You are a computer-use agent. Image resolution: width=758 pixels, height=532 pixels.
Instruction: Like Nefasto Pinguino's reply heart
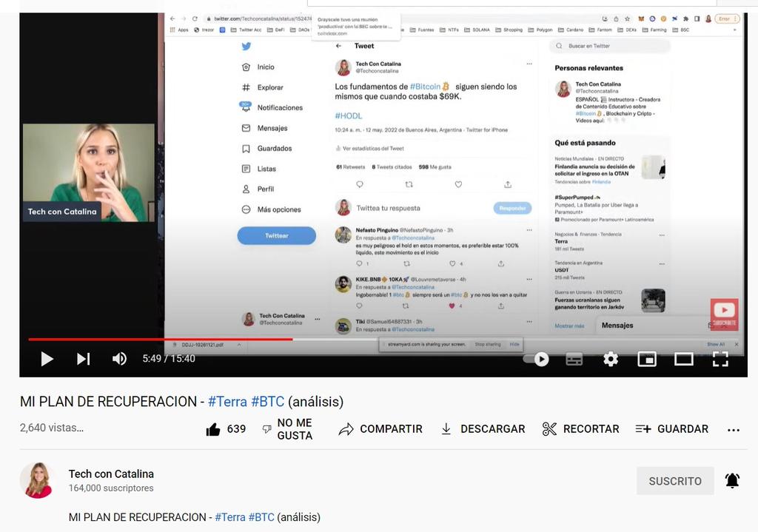click(452, 263)
